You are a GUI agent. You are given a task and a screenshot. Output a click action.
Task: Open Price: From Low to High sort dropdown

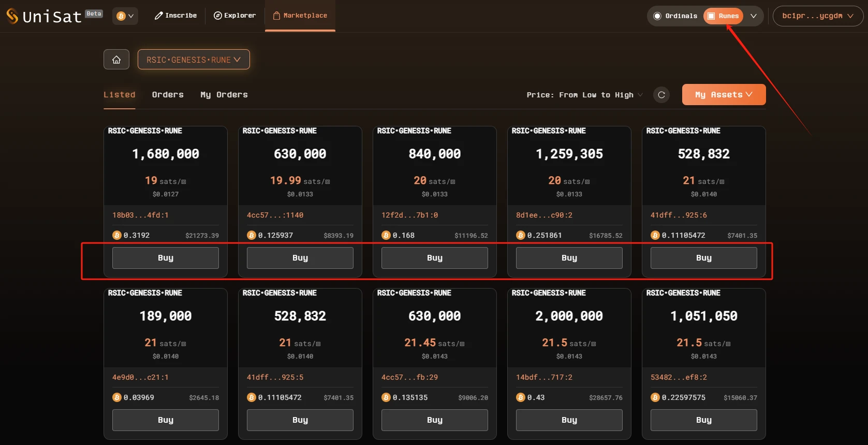point(585,95)
